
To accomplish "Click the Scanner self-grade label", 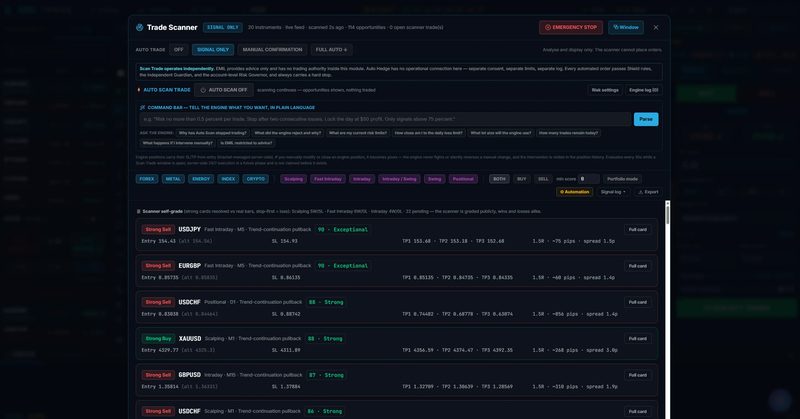I will click(x=162, y=211).
